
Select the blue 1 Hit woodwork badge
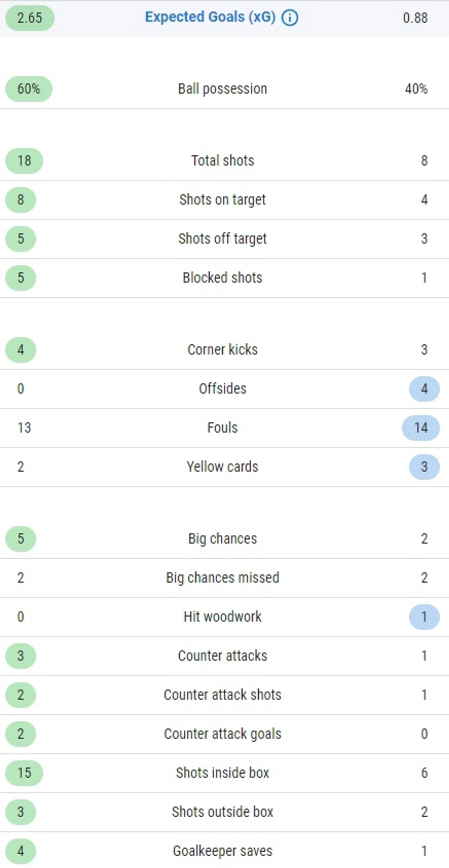point(424,617)
